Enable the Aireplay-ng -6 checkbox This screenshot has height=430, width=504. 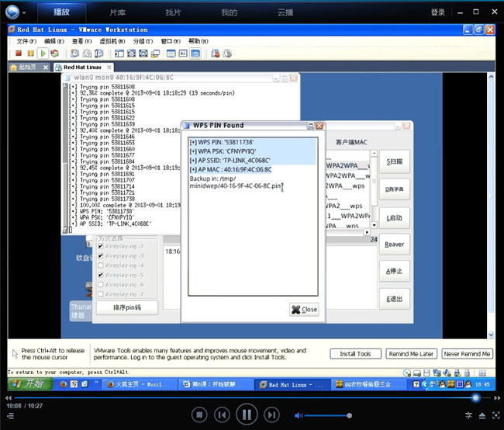click(x=101, y=285)
